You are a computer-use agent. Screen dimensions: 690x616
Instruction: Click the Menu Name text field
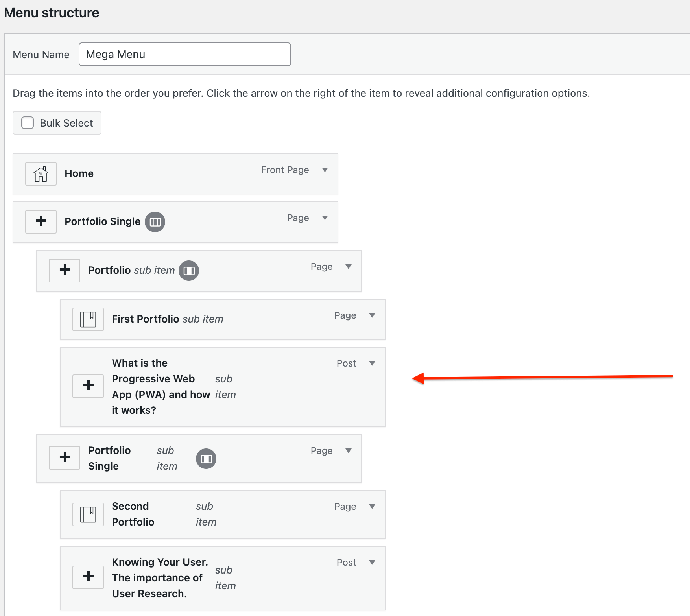point(184,54)
